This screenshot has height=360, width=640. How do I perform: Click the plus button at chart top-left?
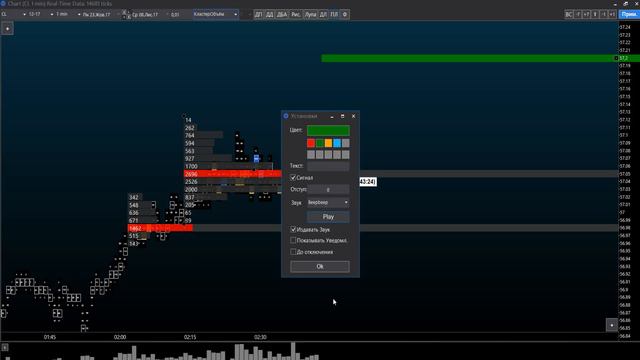(7, 29)
